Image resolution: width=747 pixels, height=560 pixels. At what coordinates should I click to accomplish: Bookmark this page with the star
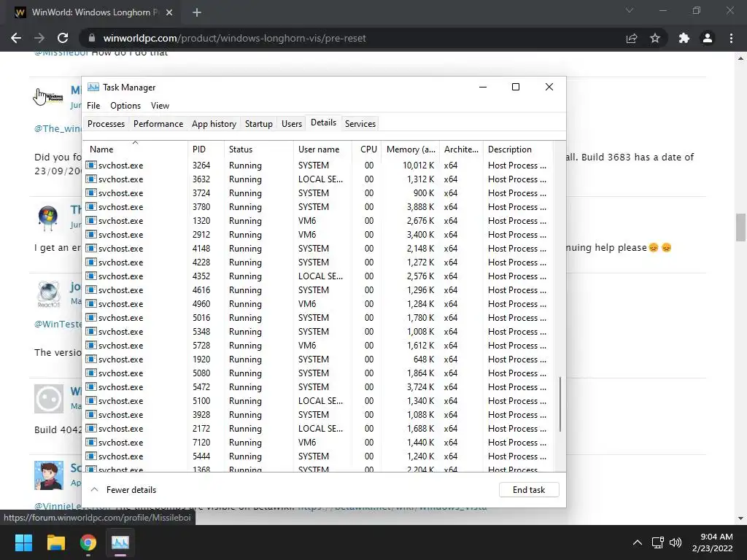tap(655, 38)
